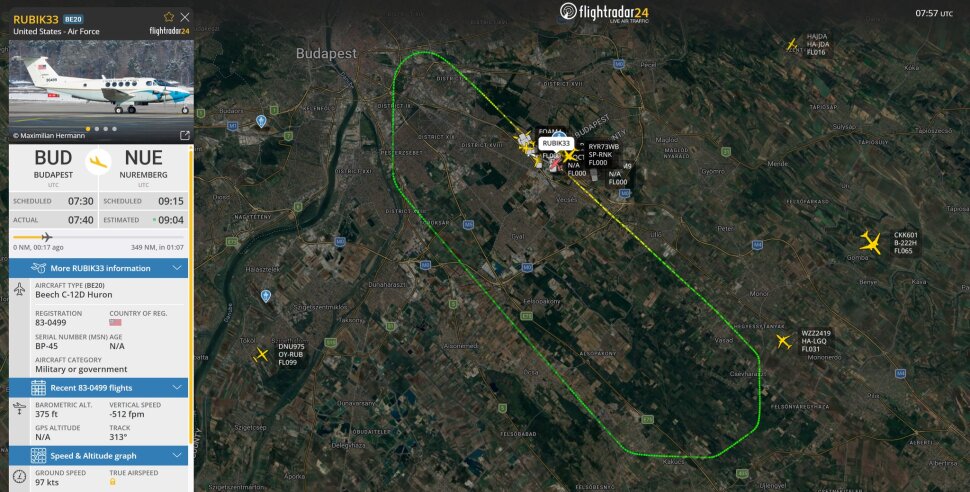Expand Speed & Altitude graph section
This screenshot has height=492, width=970.
pos(98,455)
